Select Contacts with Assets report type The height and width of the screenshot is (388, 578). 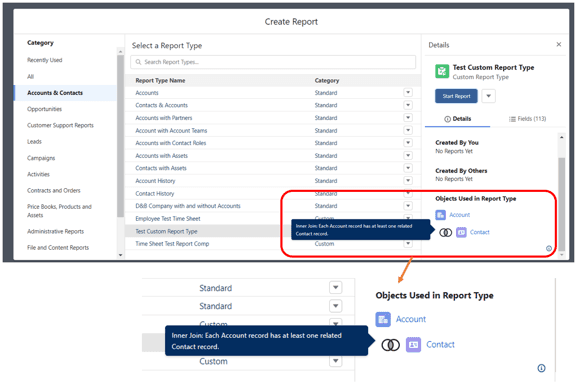161,168
